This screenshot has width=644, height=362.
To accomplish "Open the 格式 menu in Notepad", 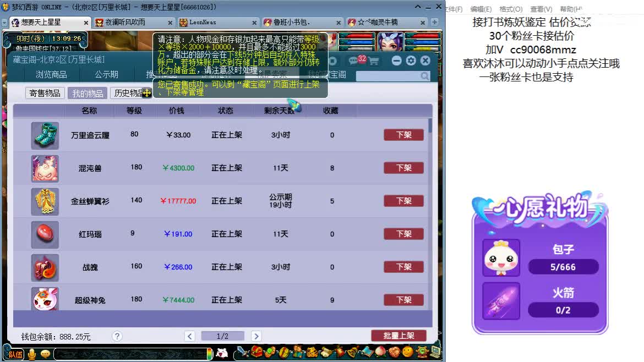I will pos(510,9).
